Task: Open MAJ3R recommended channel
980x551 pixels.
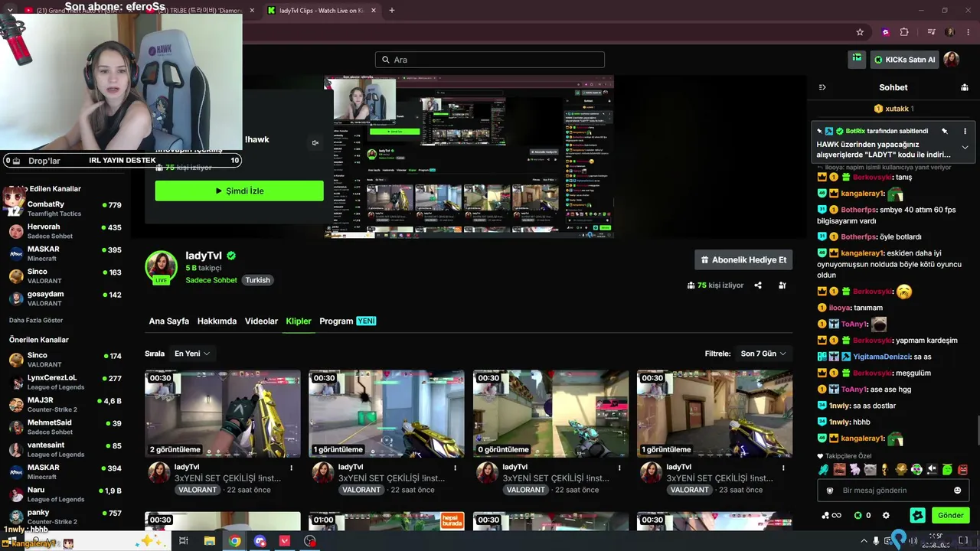Action: tap(65, 405)
